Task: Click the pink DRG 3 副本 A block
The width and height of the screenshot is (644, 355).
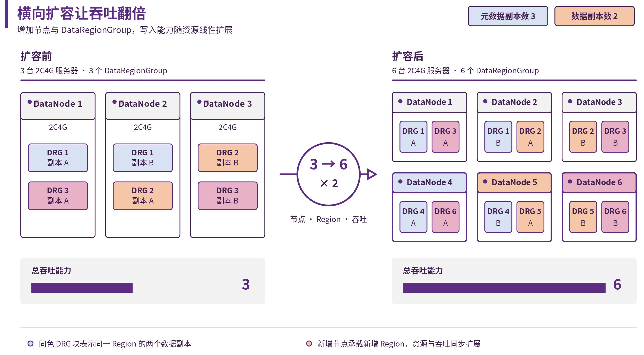Action: (58, 196)
